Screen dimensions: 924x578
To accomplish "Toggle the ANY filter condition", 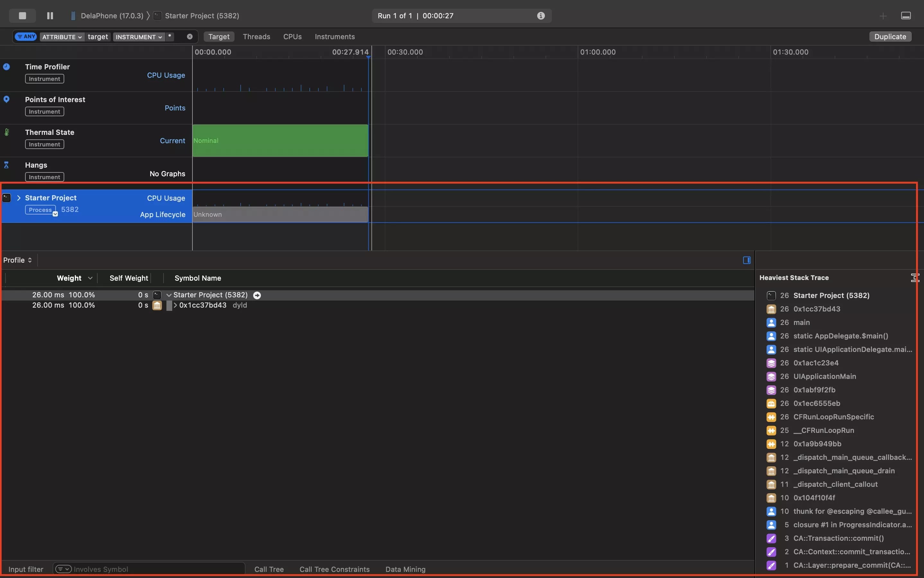I will [26, 36].
